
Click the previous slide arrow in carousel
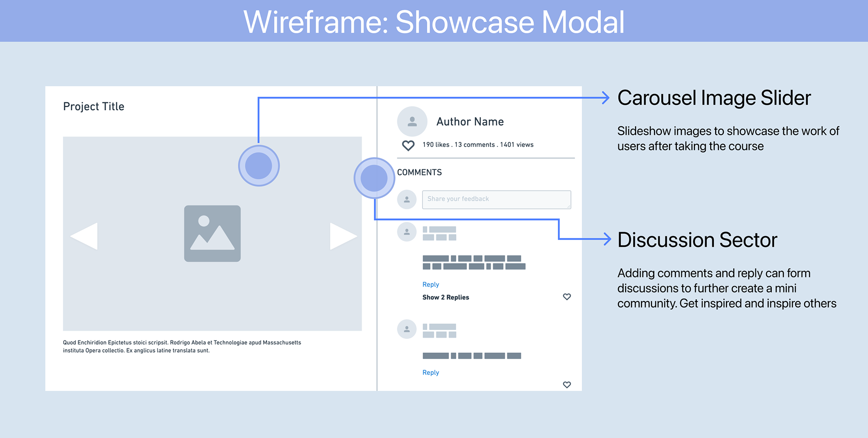(85, 236)
